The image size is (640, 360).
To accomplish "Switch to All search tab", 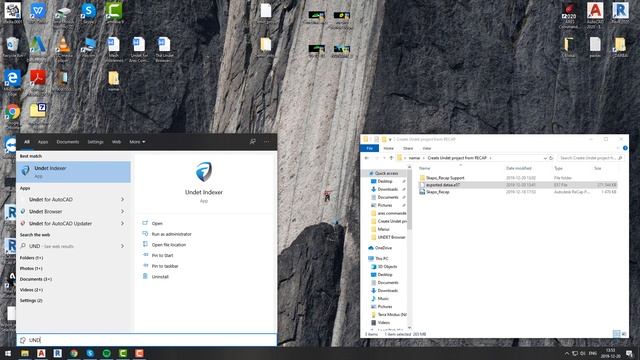I will [x=27, y=142].
